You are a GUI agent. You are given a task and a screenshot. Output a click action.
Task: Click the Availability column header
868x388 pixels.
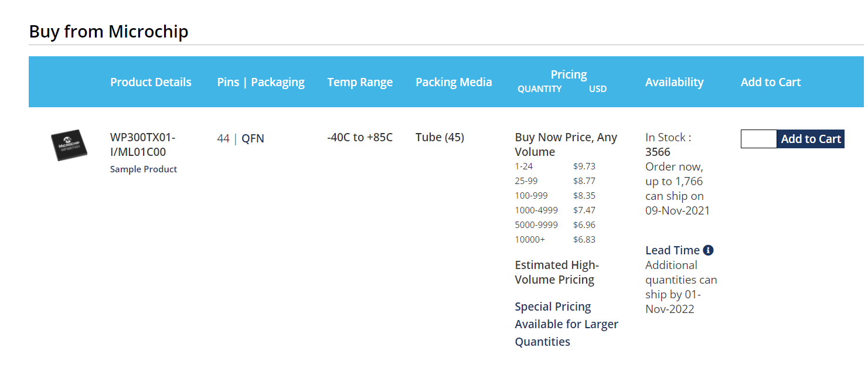pyautogui.click(x=674, y=82)
